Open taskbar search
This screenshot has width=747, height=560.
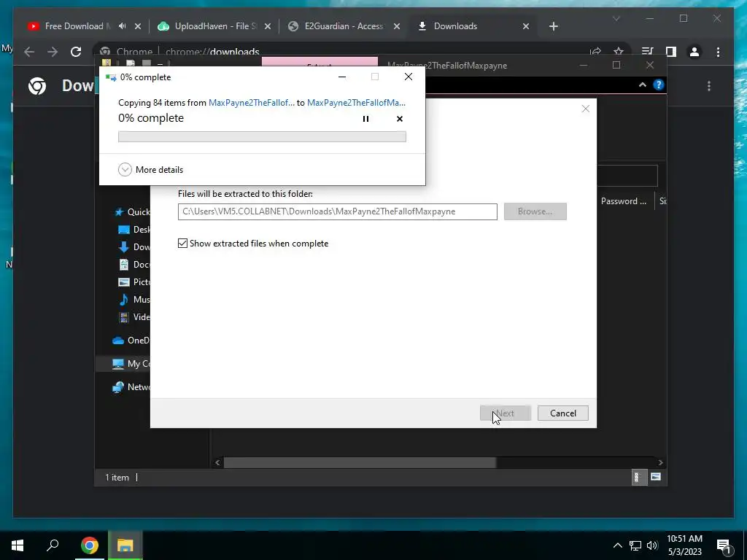click(x=53, y=545)
